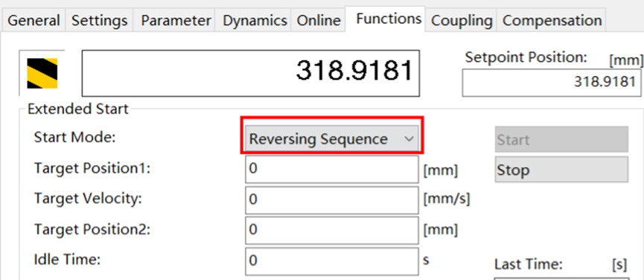Viewport: 644px width, 280px height.
Task: Click the Idle Time label
Action: 67,260
